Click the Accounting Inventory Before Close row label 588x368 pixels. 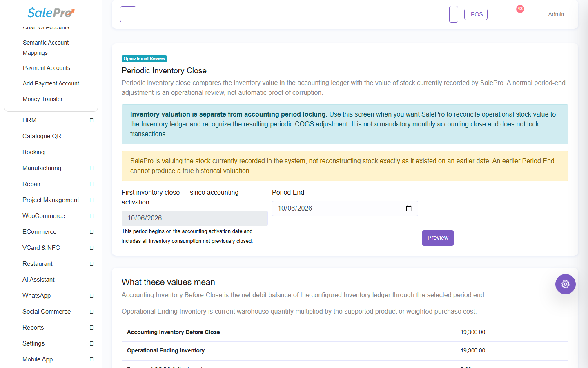coord(174,332)
